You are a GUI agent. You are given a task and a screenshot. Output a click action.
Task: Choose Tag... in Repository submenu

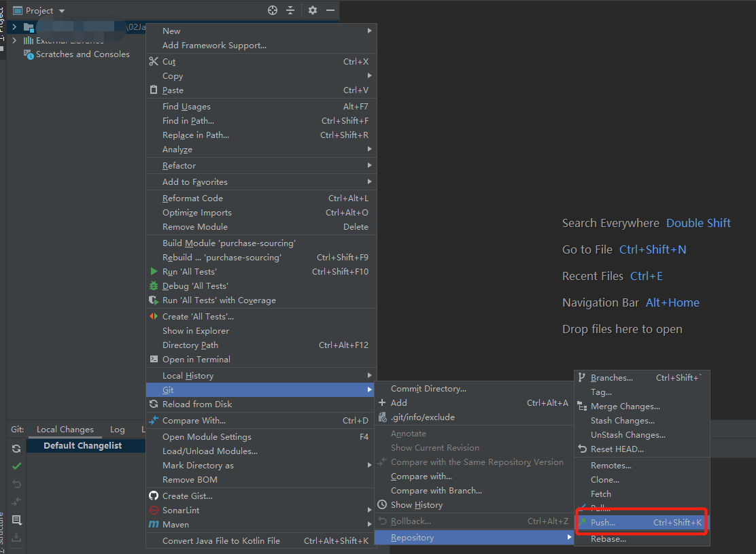pyautogui.click(x=642, y=392)
